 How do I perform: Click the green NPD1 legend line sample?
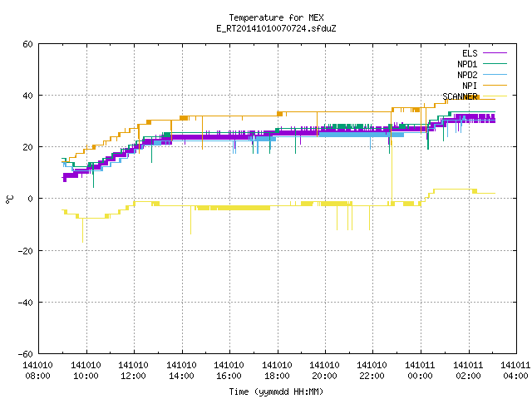pos(495,63)
